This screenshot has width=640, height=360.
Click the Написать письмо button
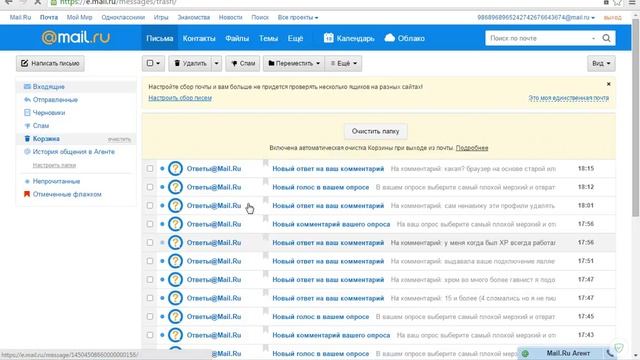(50, 63)
